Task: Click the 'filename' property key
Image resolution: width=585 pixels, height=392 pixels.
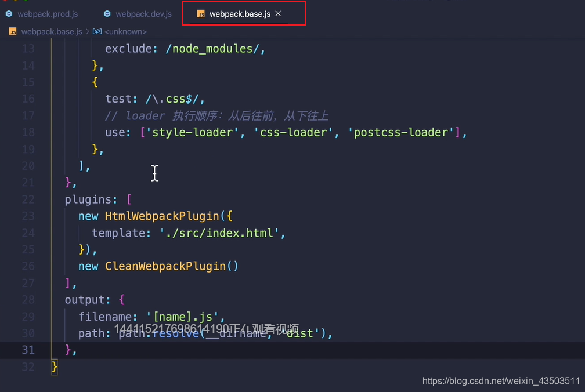Action: click(x=105, y=317)
